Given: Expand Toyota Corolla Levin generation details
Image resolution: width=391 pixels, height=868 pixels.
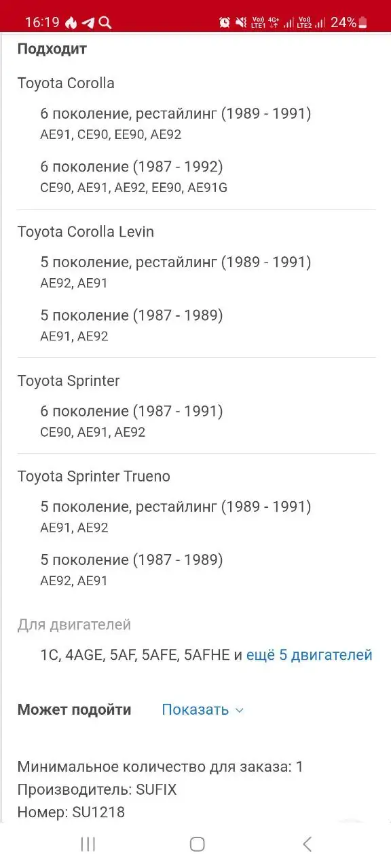Looking at the screenshot, I should pyautogui.click(x=86, y=231).
